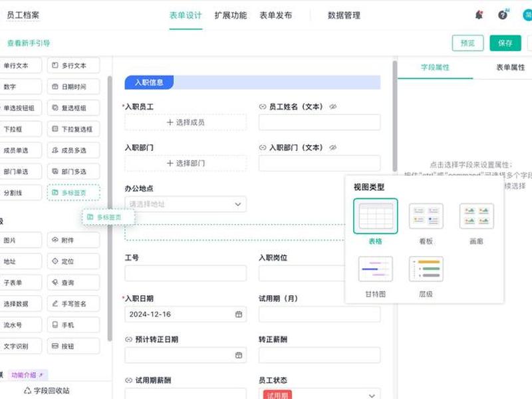
Task: Add the 流水号 field widget
Action: click(x=21, y=325)
